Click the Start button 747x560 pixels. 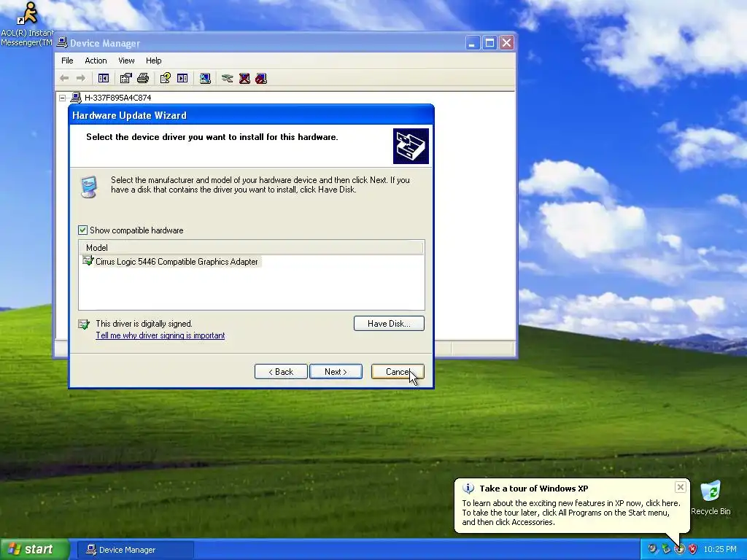[x=34, y=549]
